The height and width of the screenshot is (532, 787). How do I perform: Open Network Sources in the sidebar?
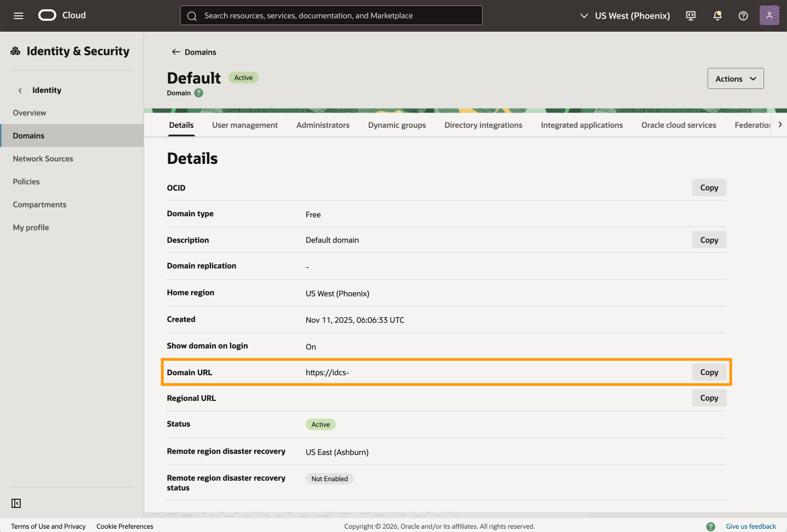(x=72, y=159)
